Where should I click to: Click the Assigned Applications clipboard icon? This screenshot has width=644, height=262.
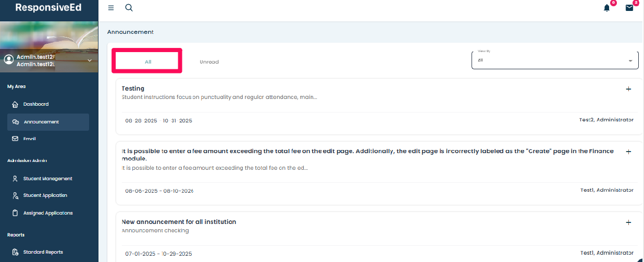[x=15, y=213]
